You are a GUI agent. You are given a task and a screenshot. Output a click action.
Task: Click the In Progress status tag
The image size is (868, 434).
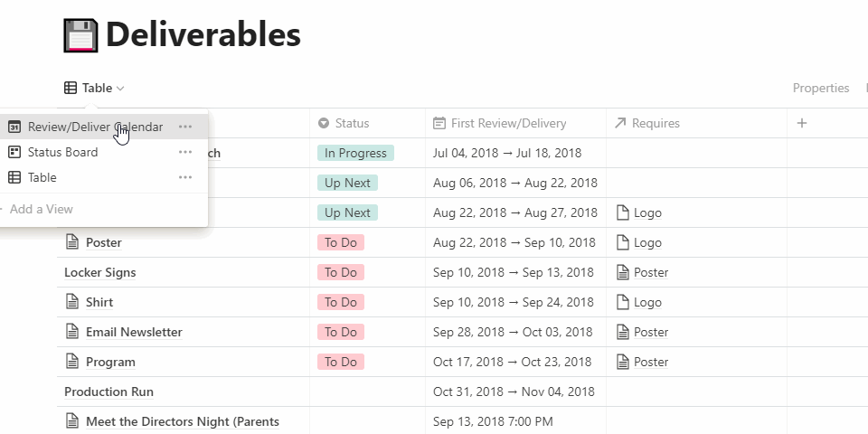point(355,153)
